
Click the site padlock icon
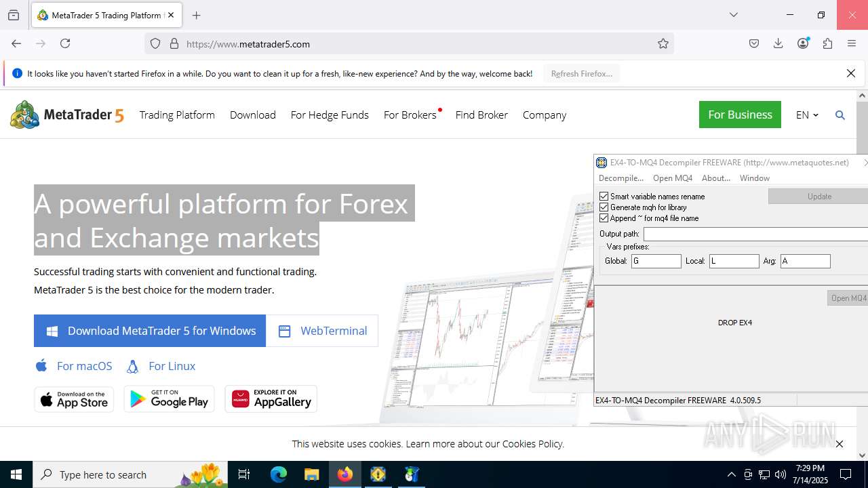coord(174,43)
